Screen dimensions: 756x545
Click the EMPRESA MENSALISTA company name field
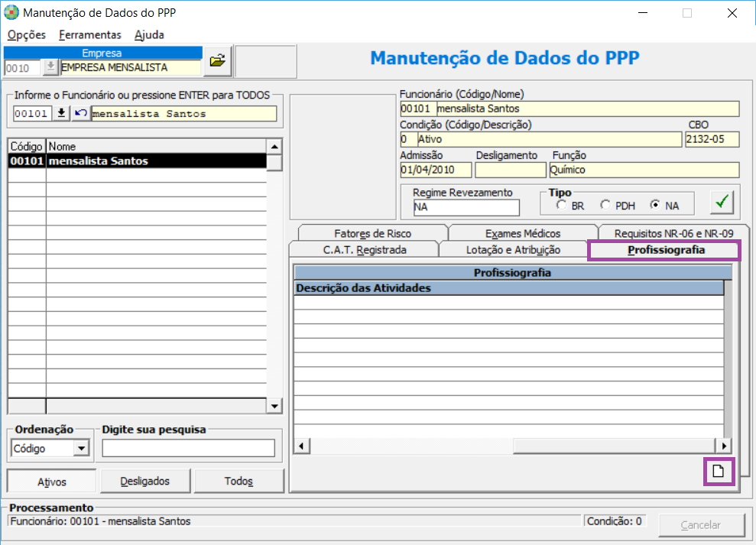[x=131, y=67]
